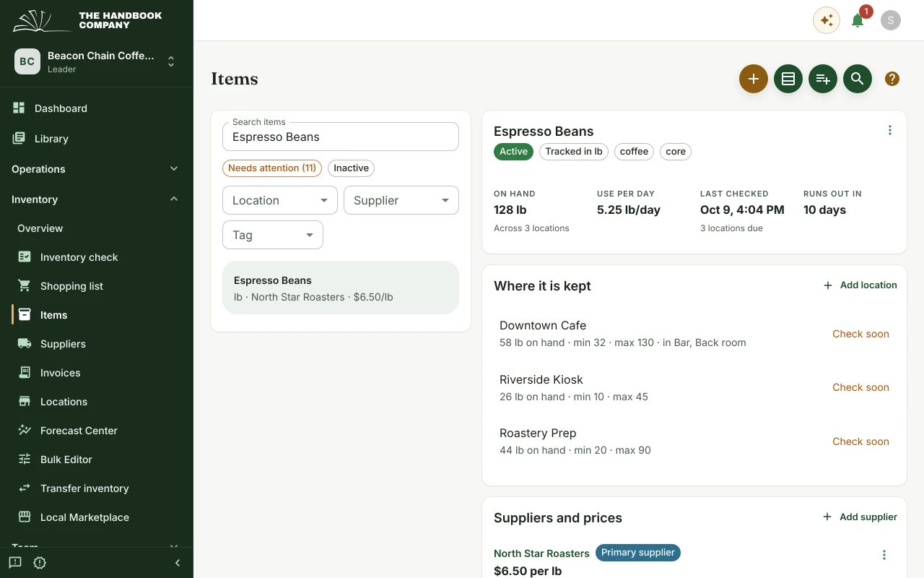The width and height of the screenshot is (924, 578).
Task: Open Local Marketplace
Action: point(97,517)
